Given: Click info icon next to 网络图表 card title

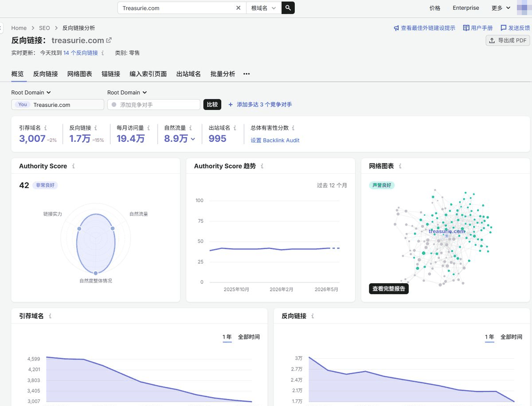Looking at the screenshot, I should (x=400, y=166).
